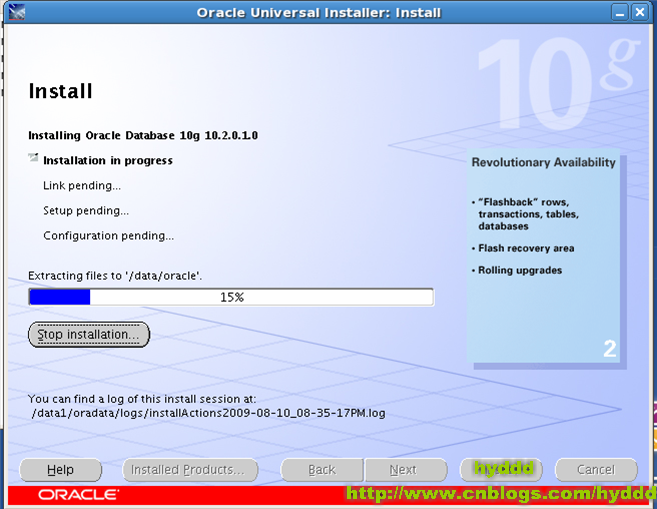Minimize the Oracle Universal Installer window
The height and width of the screenshot is (509, 657).
[620, 12]
